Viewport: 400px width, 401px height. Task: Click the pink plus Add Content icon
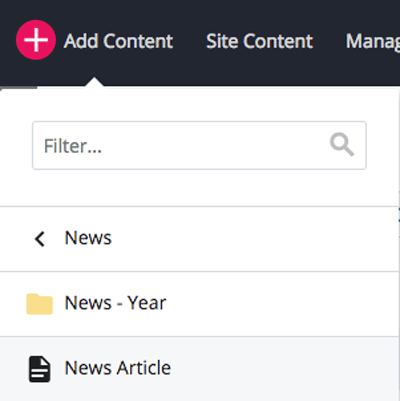36,40
